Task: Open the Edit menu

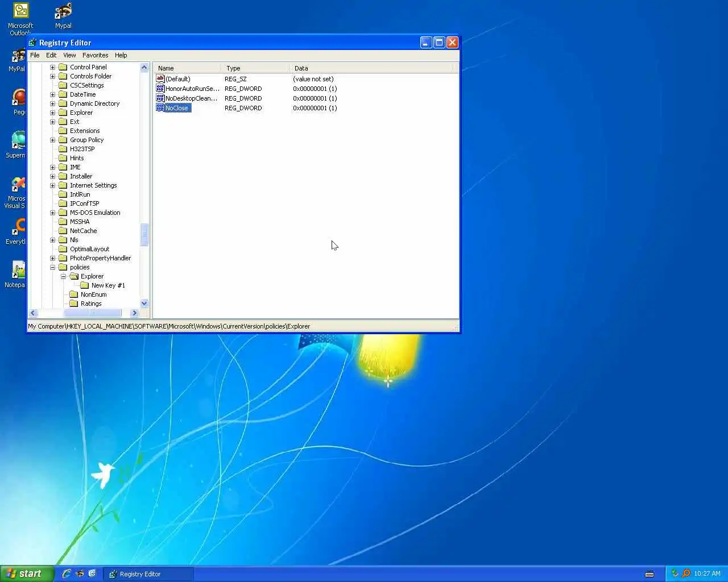Action: pyautogui.click(x=51, y=55)
